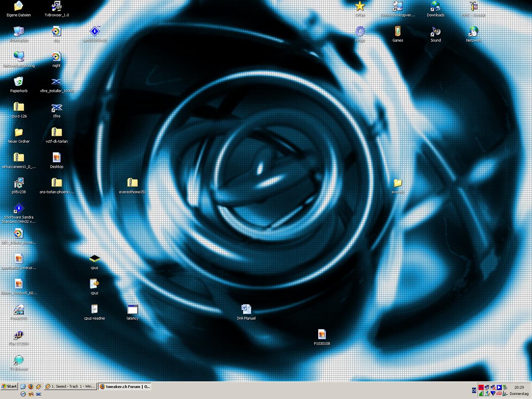This screenshot has height=399, width=532.
Task: Open the Remotedesktopverbindung shortcut
Action: click(x=398, y=6)
